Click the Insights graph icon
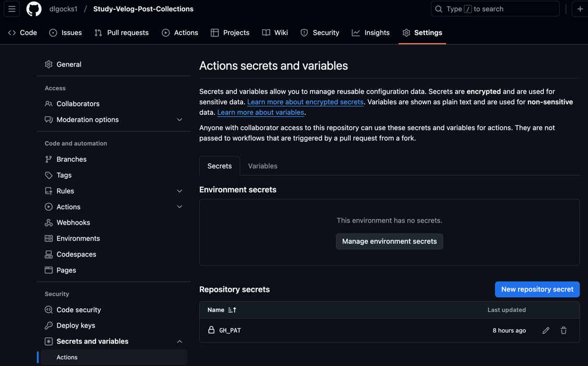Image resolution: width=588 pixels, height=366 pixels. tap(355, 33)
